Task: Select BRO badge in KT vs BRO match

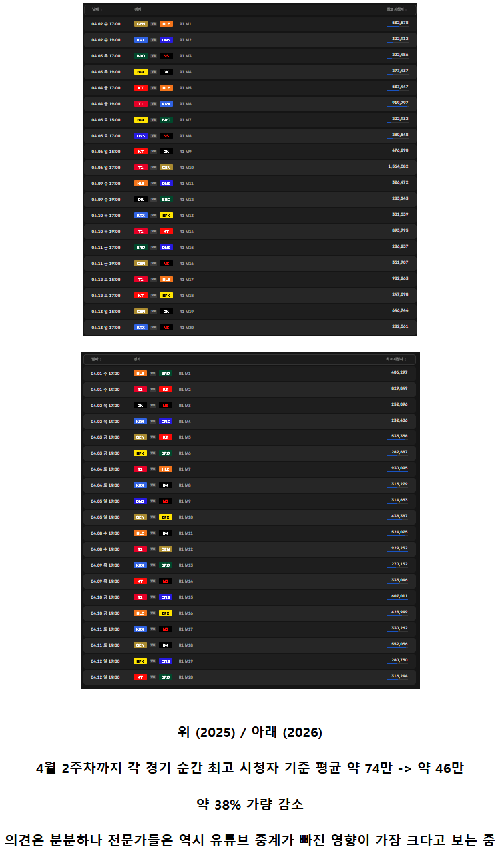Action: [x=166, y=677]
